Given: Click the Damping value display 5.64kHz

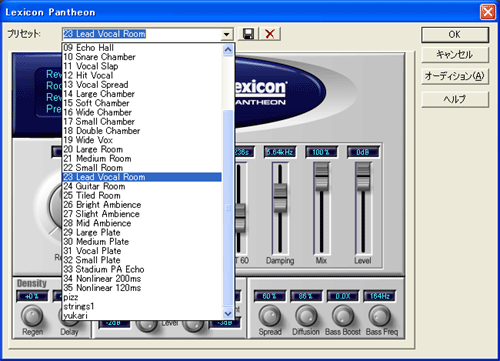Looking at the screenshot, I should click(280, 152).
